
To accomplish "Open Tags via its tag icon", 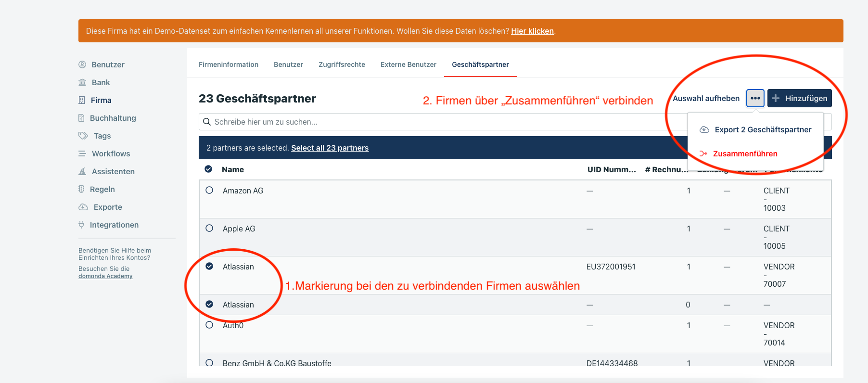I will tap(83, 136).
